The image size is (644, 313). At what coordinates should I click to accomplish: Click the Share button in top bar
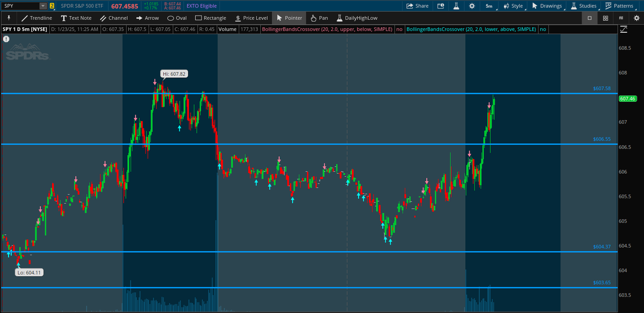tap(418, 6)
